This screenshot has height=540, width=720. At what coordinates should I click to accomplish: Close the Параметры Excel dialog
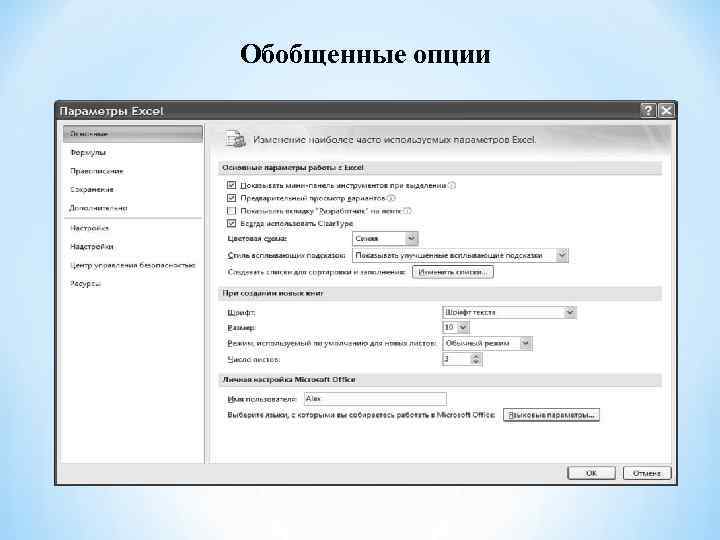point(666,111)
